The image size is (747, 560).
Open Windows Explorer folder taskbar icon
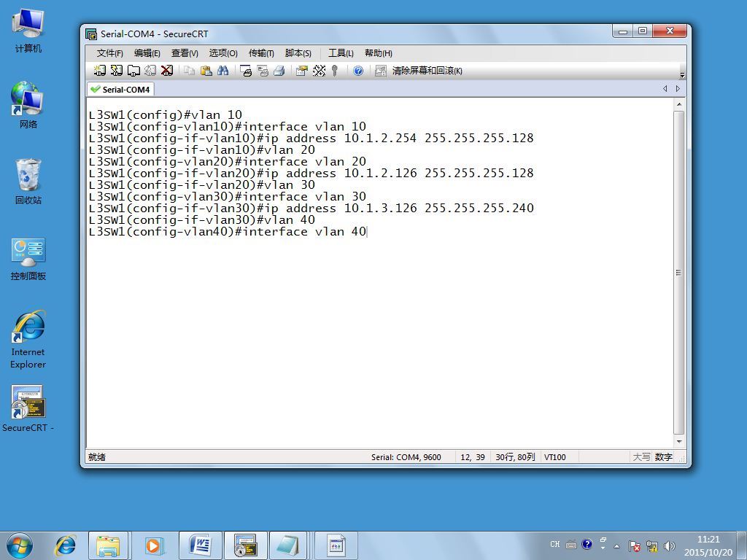[108, 545]
